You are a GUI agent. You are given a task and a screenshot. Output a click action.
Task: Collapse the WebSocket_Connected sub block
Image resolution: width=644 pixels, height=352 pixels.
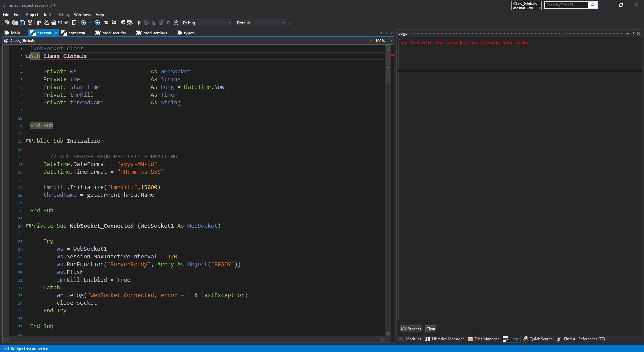[x=28, y=226]
